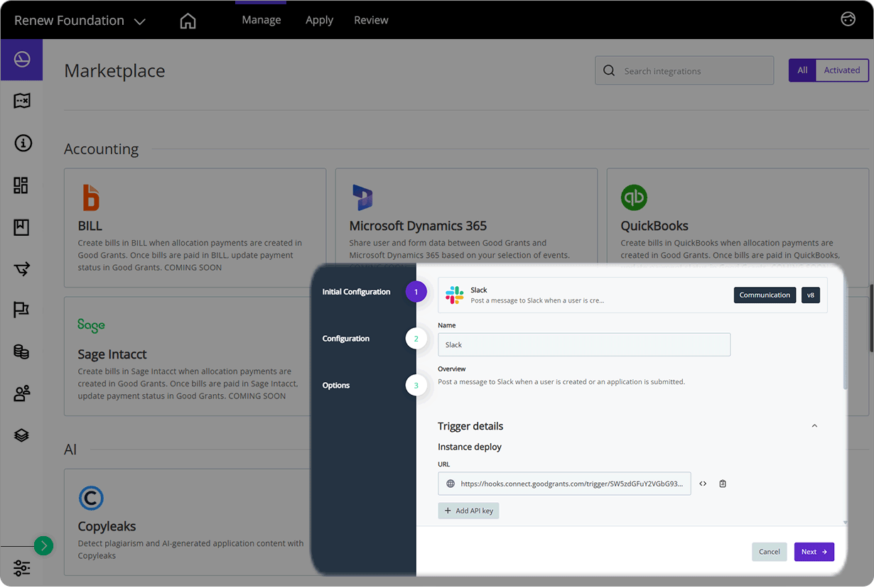Click the Marketplace page scrollbar
The height and width of the screenshot is (588, 874).
tap(871, 318)
